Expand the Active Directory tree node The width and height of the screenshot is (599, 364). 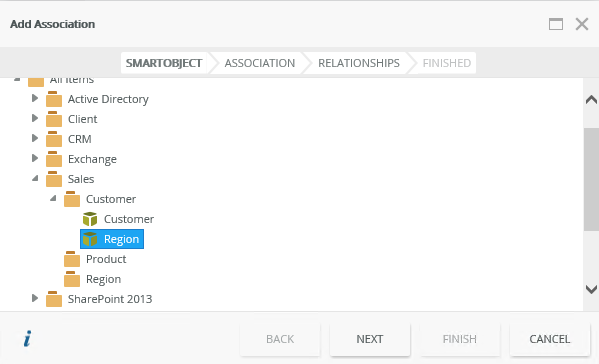35,98
